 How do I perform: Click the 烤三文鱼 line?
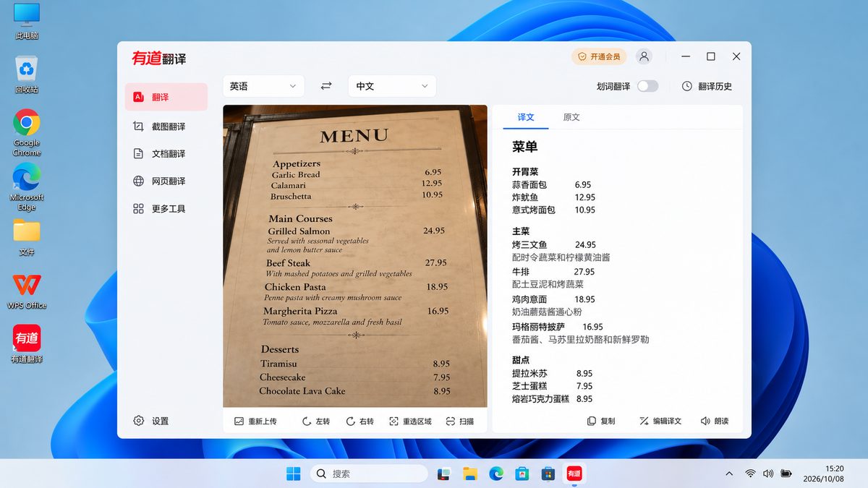pyautogui.click(x=554, y=245)
